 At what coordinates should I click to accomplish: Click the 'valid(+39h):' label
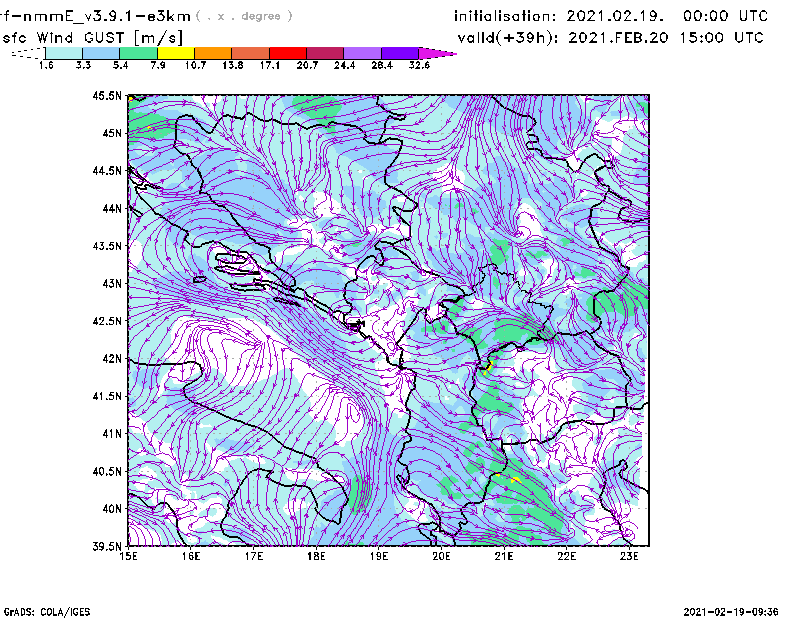point(510,38)
